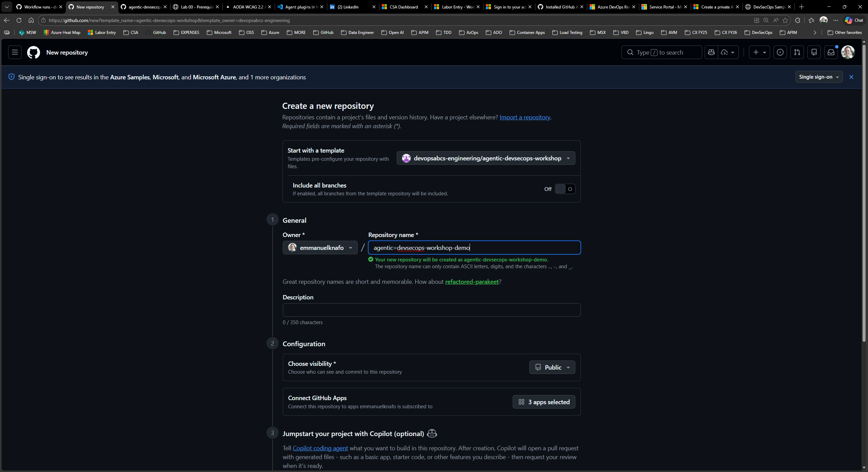Open the template repository dropdown
The image size is (868, 472).
tap(485, 158)
